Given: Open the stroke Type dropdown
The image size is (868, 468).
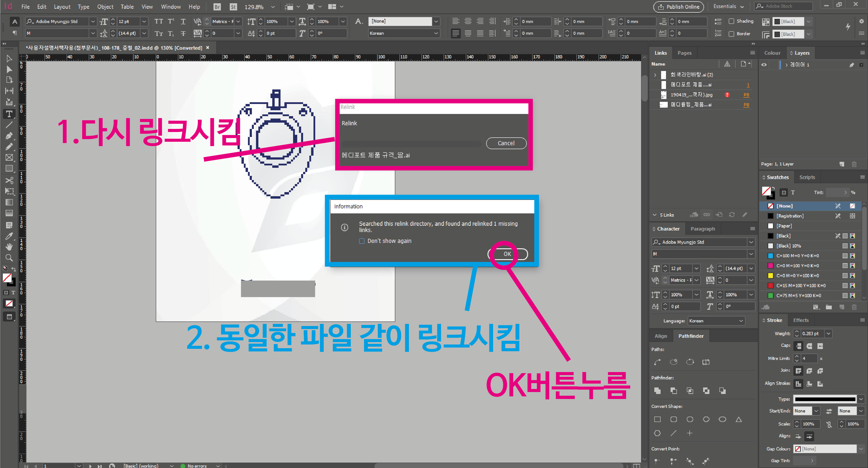Looking at the screenshot, I should point(861,399).
